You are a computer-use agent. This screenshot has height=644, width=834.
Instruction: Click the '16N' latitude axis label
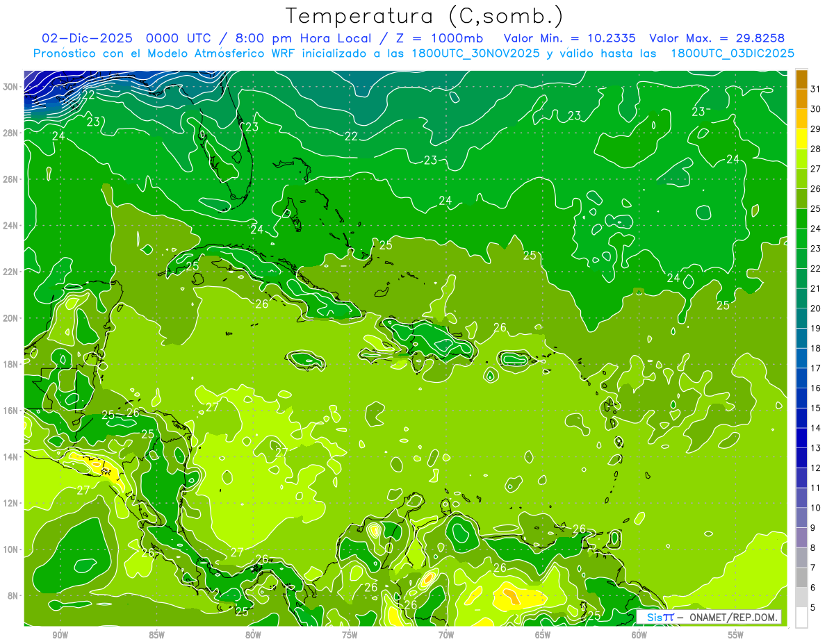tap(12, 411)
